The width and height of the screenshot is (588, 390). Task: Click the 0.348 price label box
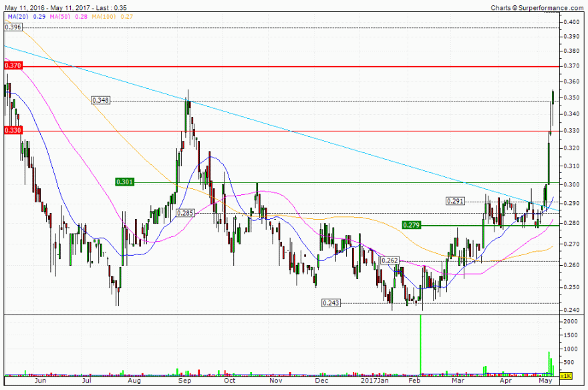[101, 100]
